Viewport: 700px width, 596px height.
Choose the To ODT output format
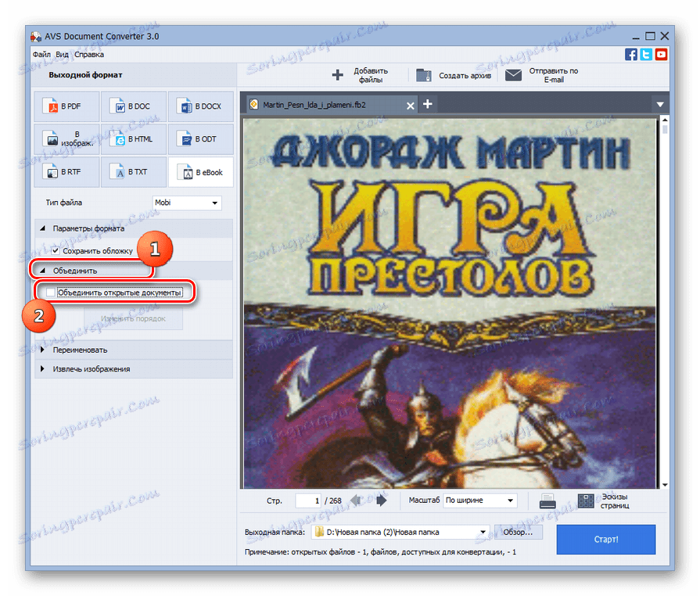200,139
